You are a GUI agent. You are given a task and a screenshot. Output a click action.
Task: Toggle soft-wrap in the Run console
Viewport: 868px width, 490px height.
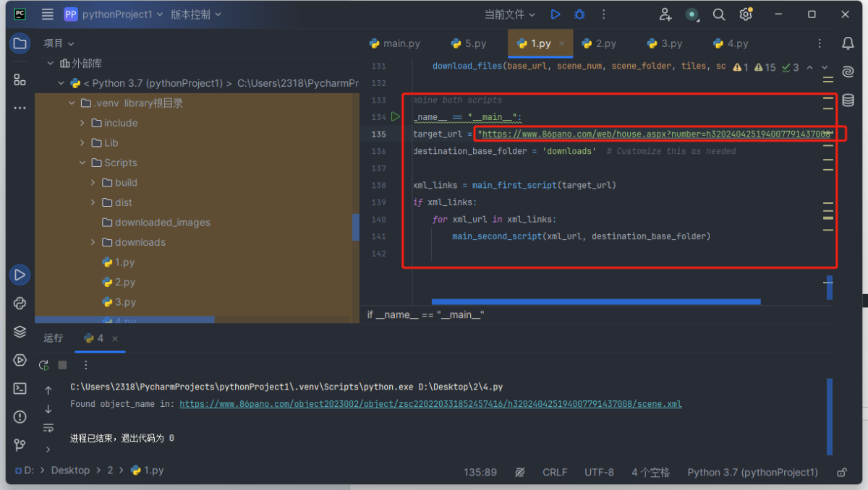[48, 428]
